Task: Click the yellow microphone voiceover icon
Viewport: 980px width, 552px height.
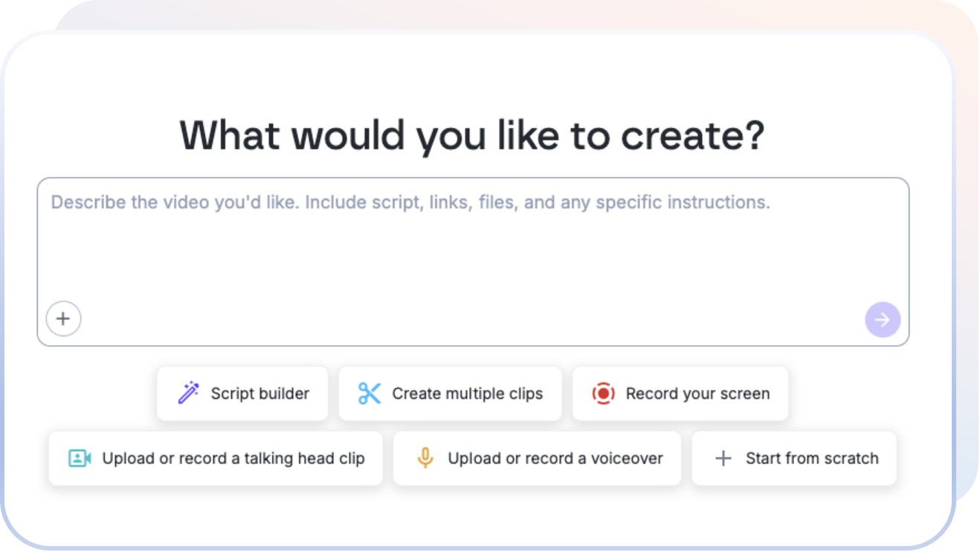Action: pos(425,458)
